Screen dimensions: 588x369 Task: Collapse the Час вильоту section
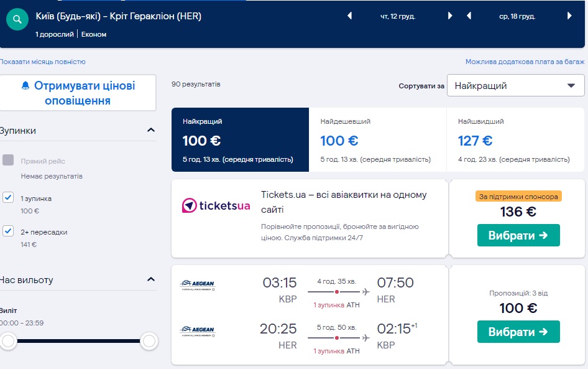pos(150,280)
